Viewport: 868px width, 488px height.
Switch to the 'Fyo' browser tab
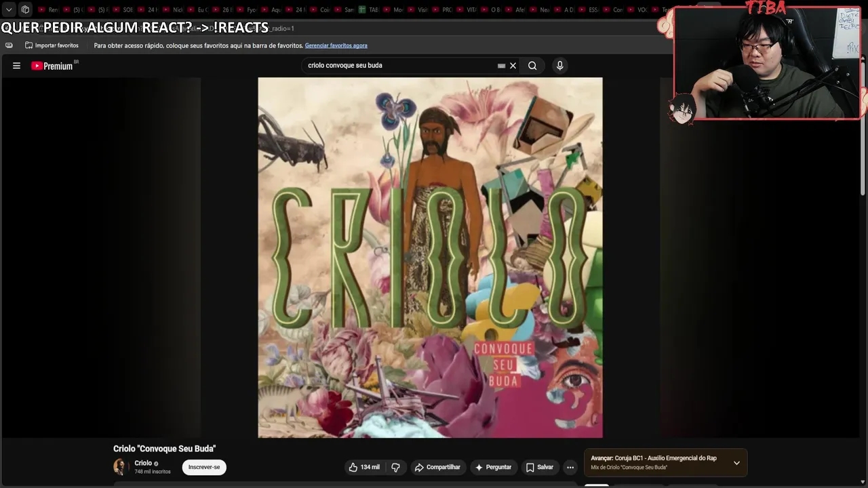click(248, 9)
